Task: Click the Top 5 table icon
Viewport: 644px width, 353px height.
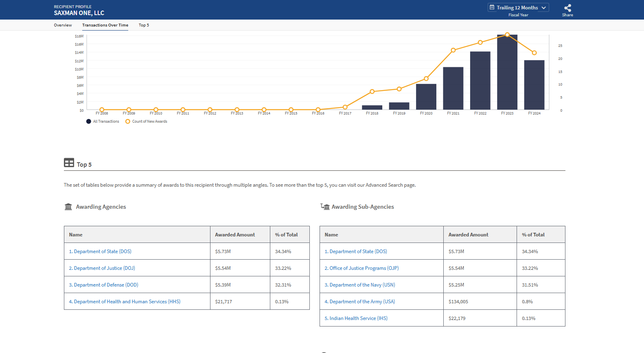Action: point(69,163)
